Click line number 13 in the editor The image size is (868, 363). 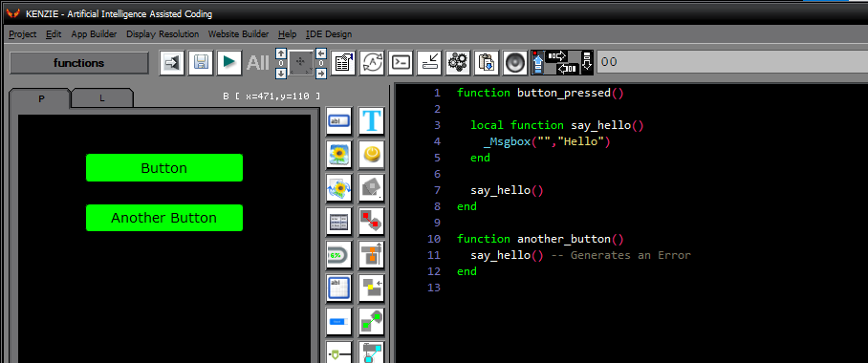(x=435, y=288)
